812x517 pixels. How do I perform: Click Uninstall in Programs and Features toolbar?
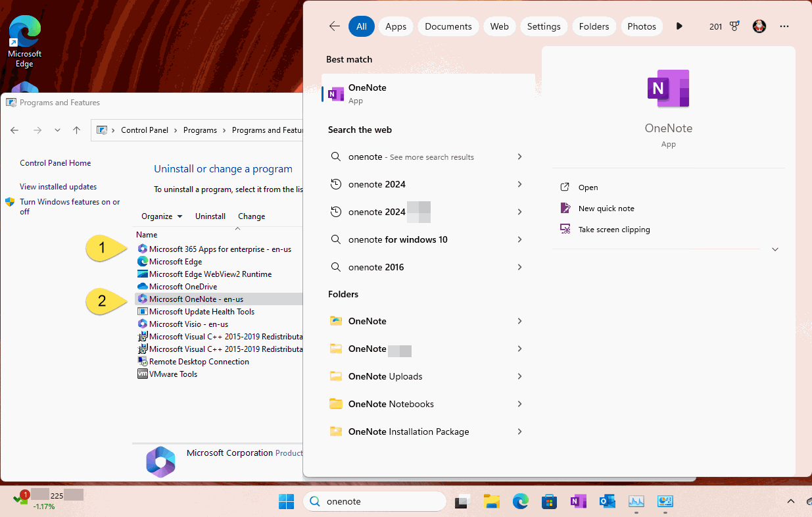pyautogui.click(x=210, y=216)
